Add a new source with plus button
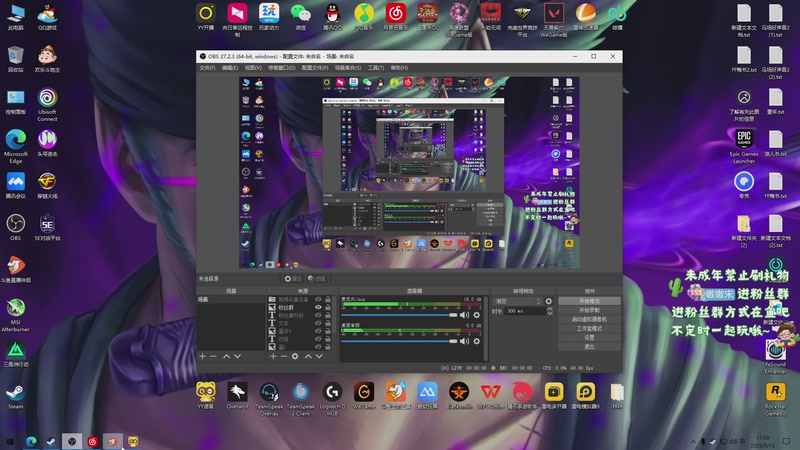 (273, 356)
